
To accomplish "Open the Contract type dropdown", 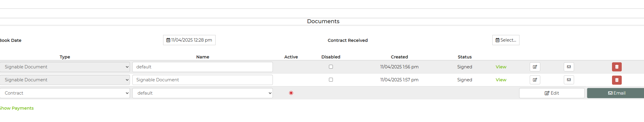I will (x=65, y=93).
